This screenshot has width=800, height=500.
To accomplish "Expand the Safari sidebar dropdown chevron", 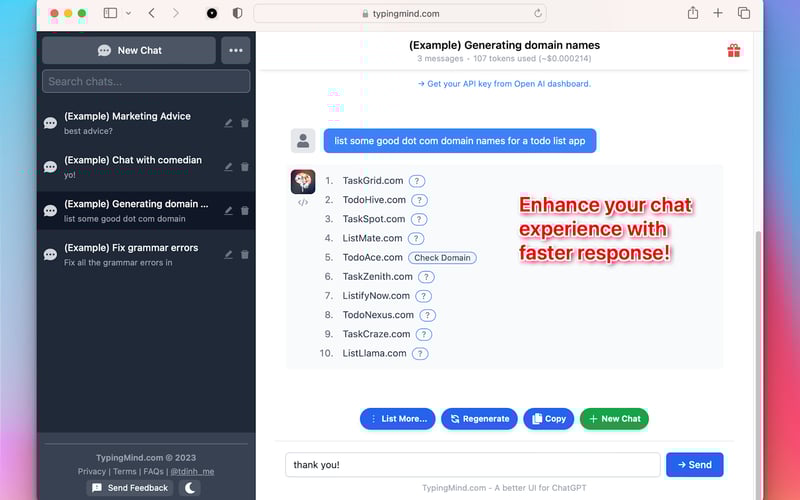I will 129,13.
